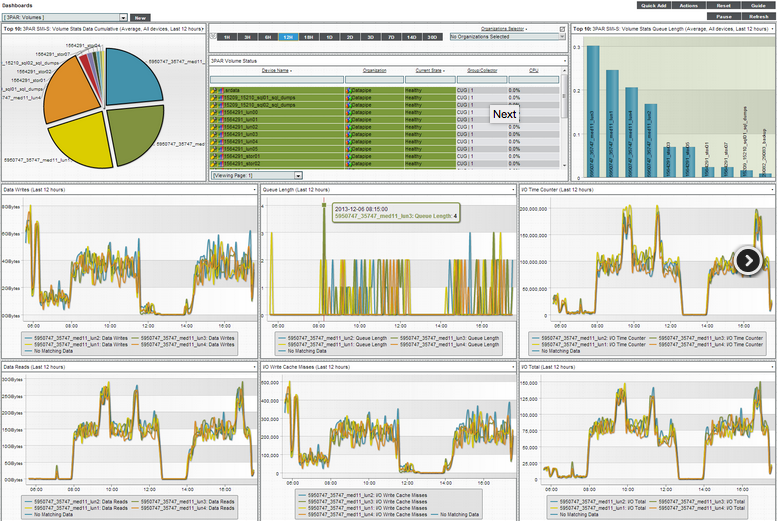Image resolution: width=777 pixels, height=521 pixels.
Task: Click the Datapipe organization icon in first row
Action: (349, 90)
